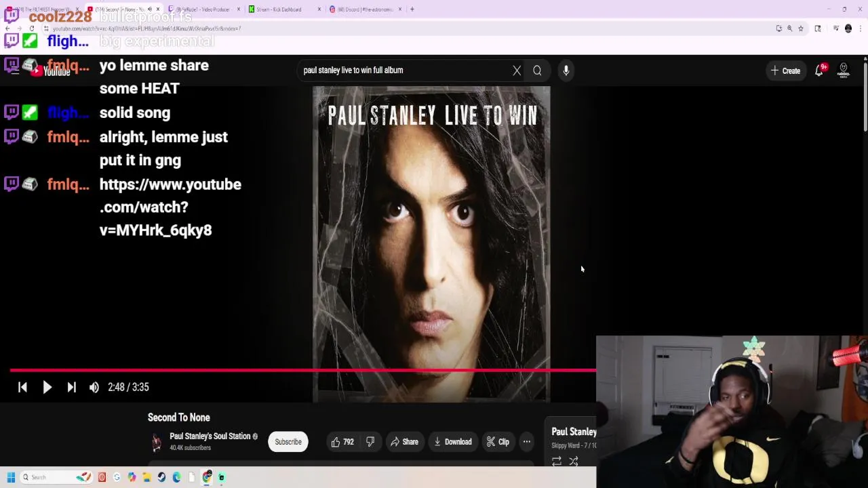This screenshot has width=868, height=488.
Task: Open Copilot from the taskbar
Action: [132, 477]
